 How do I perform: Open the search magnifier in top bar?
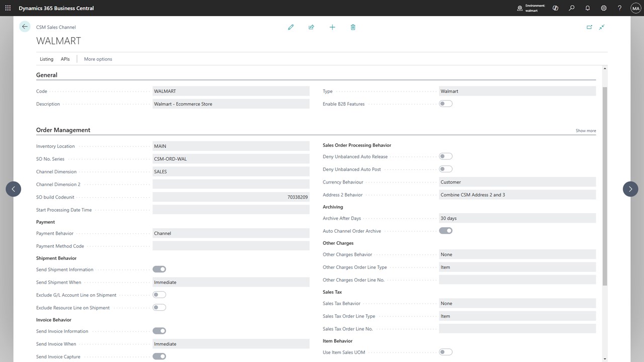572,8
